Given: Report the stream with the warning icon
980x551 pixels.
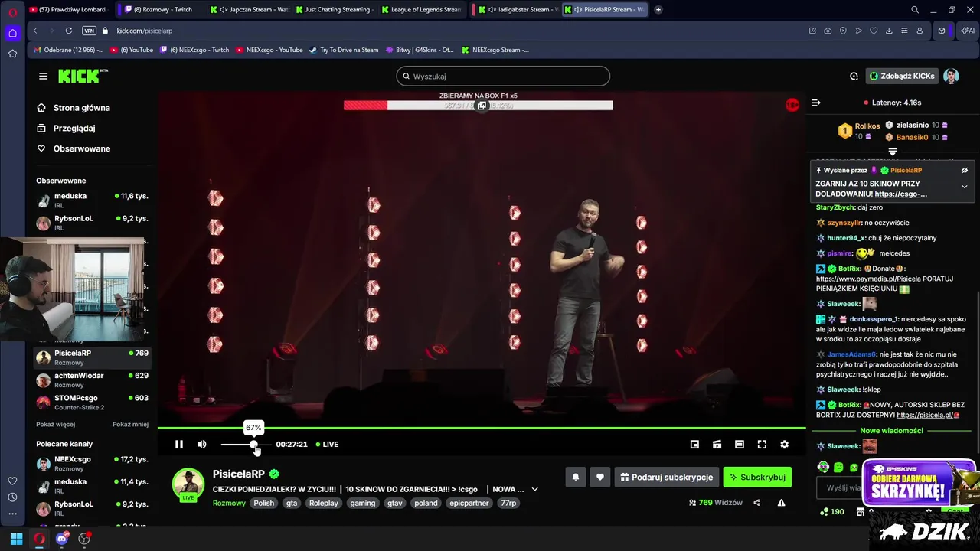Looking at the screenshot, I should pos(781,503).
